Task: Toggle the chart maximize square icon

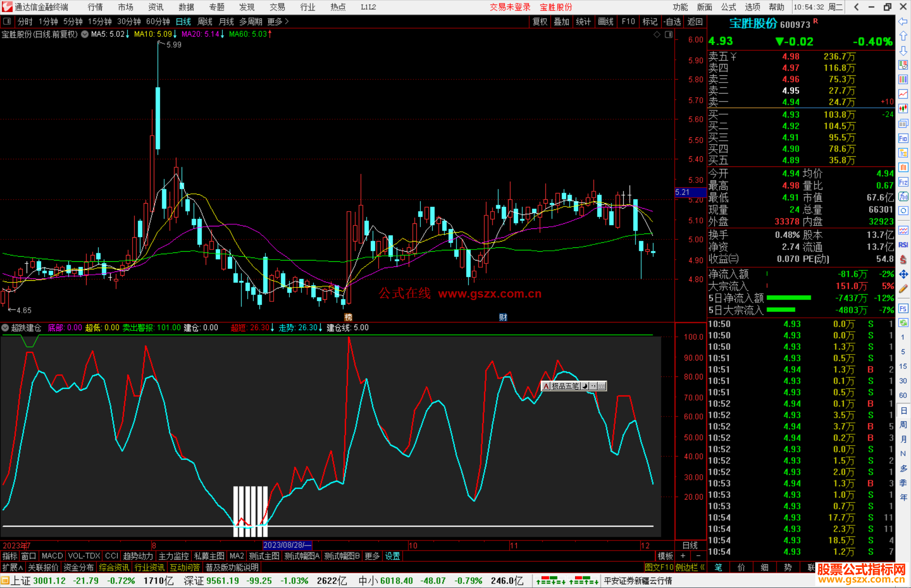Action: pos(668,35)
